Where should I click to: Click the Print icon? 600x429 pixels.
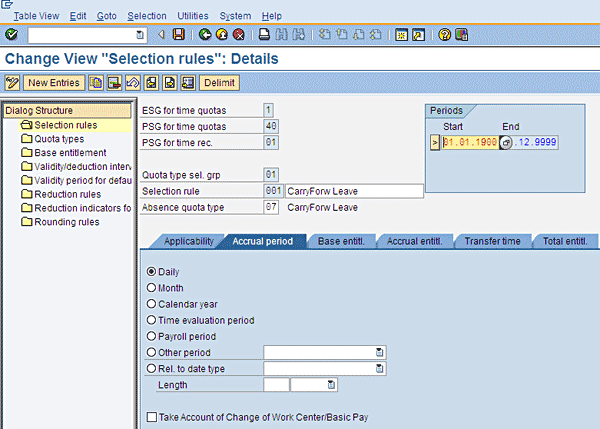[x=264, y=35]
